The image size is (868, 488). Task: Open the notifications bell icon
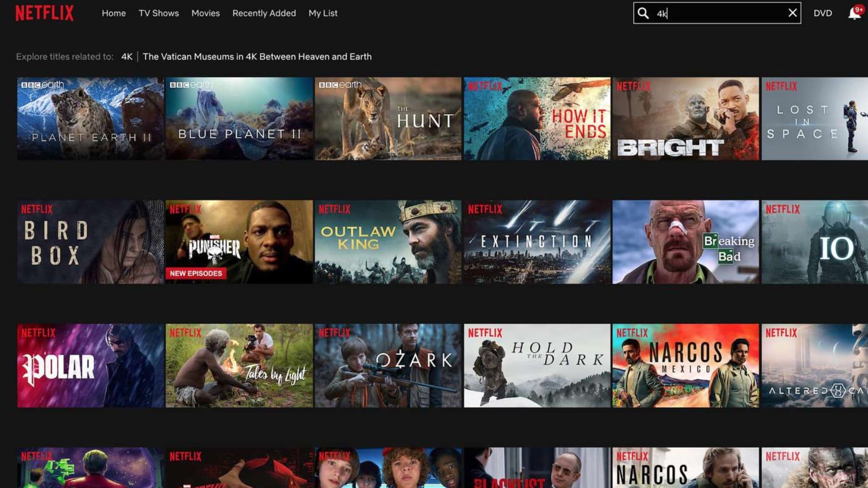(854, 13)
